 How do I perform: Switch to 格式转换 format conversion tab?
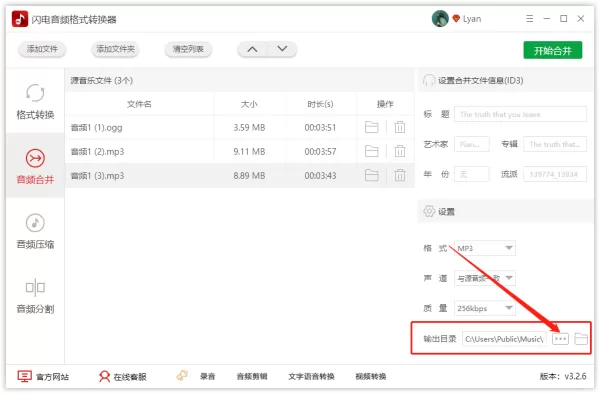pyautogui.click(x=35, y=101)
